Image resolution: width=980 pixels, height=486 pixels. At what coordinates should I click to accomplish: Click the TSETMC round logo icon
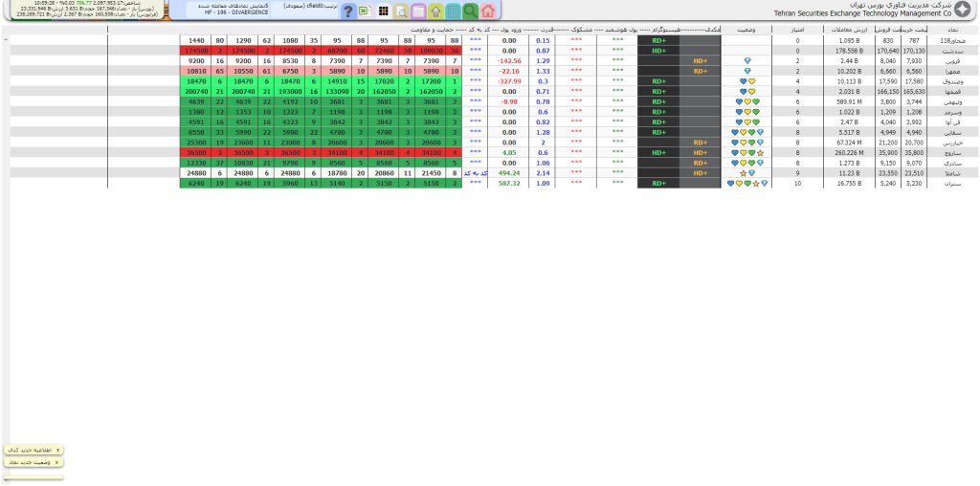(x=964, y=8)
